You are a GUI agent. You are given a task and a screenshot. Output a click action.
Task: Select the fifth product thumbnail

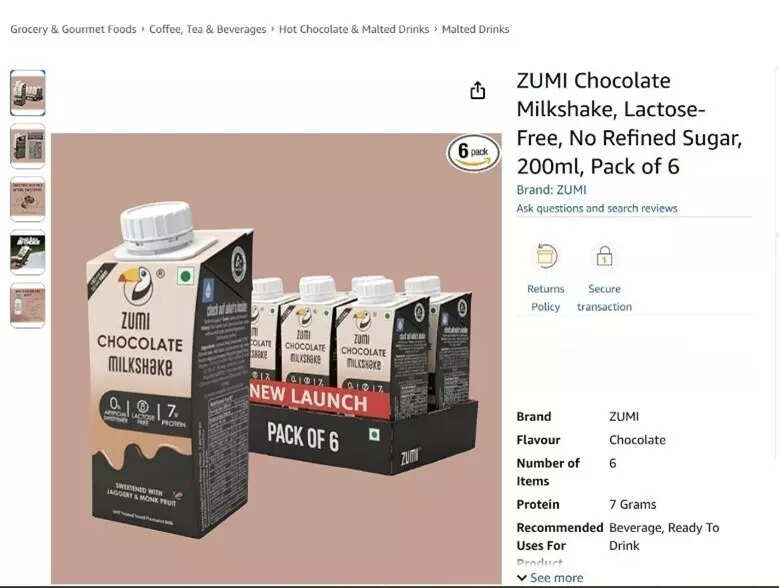click(28, 305)
